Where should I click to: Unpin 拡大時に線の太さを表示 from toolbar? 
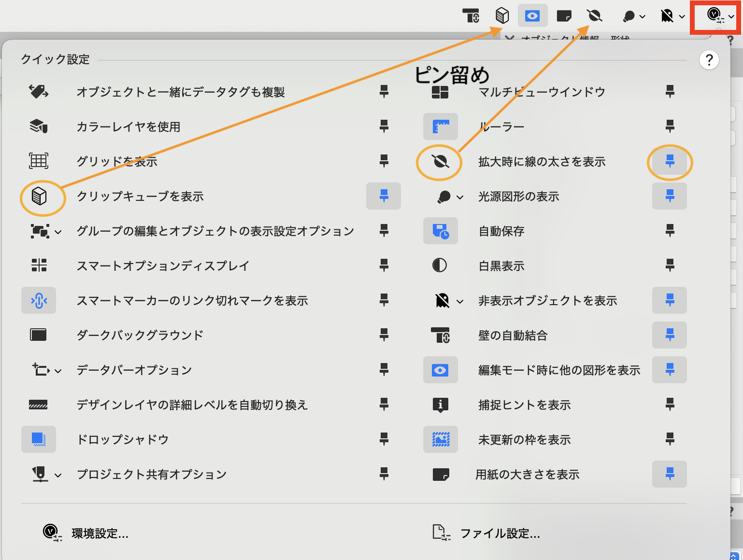click(670, 161)
